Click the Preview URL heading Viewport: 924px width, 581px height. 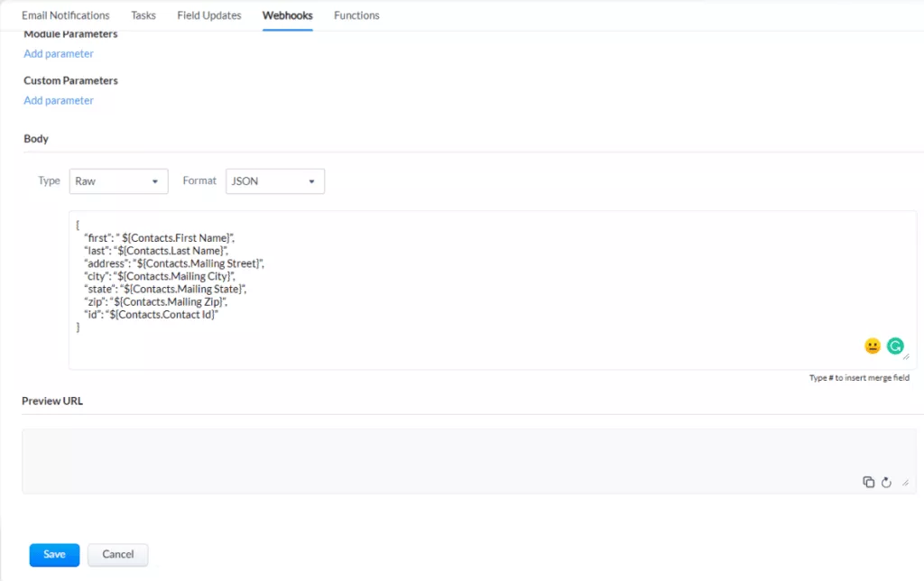click(52, 401)
